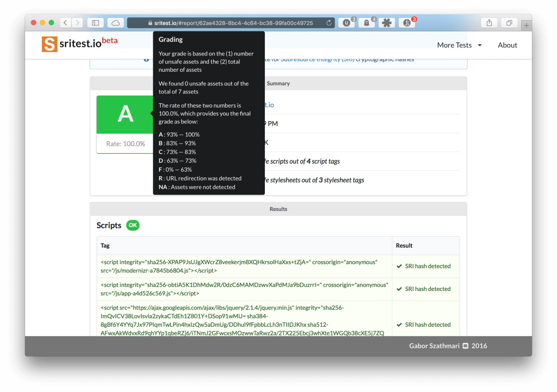Click the 2016 year in the footer
The image size is (557, 392).
[x=479, y=346]
